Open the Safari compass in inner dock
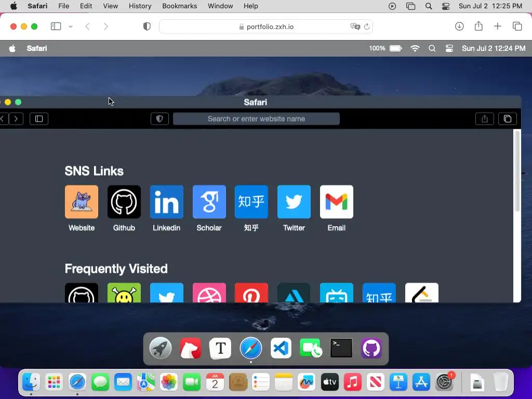The width and height of the screenshot is (532, 399). coord(251,348)
